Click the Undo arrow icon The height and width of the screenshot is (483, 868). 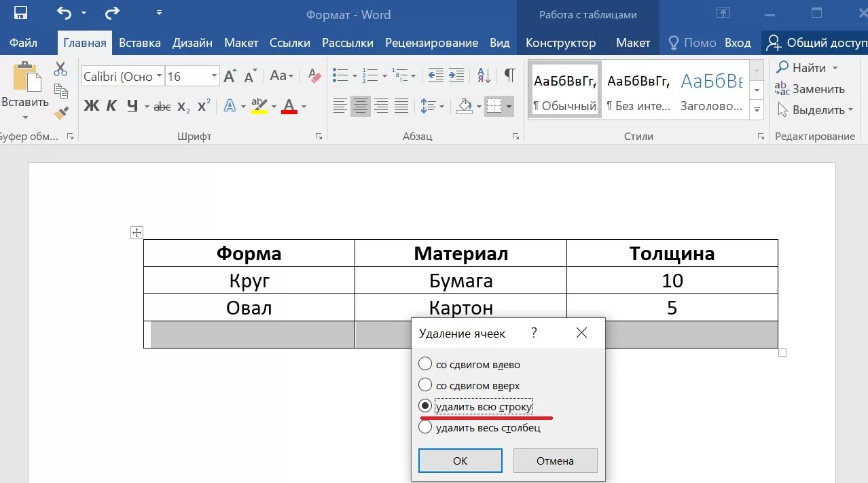pos(64,13)
